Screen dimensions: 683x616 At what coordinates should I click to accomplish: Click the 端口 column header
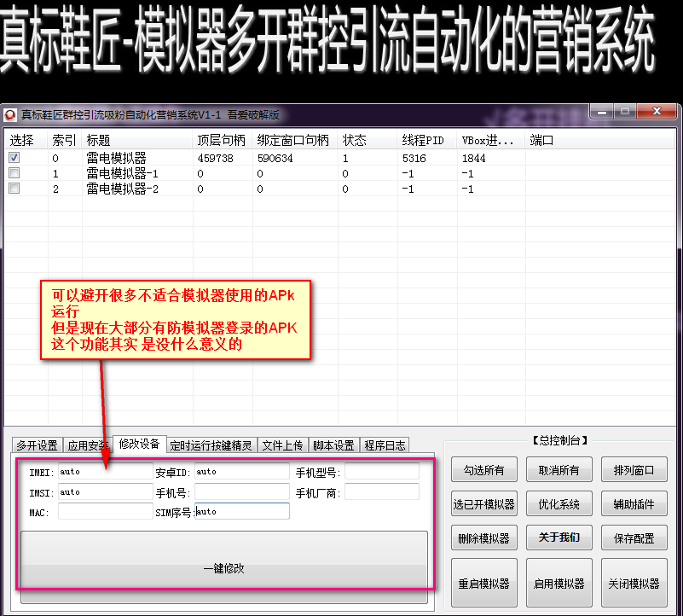point(600,140)
